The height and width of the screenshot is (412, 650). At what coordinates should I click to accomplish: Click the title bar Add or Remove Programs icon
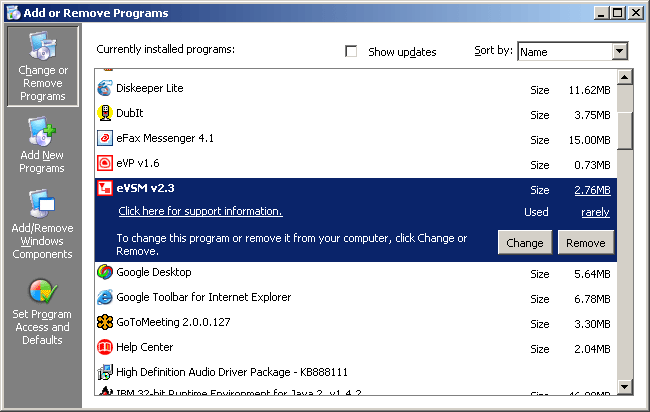point(14,13)
